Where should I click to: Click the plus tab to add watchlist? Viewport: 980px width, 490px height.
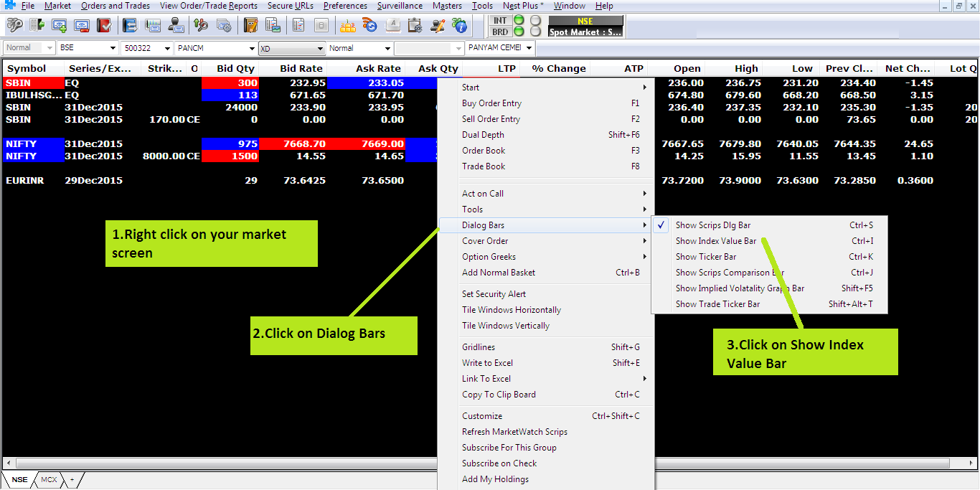(x=71, y=479)
